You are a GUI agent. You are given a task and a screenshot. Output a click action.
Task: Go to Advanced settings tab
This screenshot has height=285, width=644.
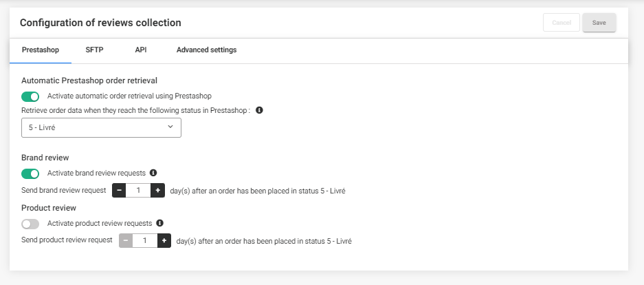[207, 50]
